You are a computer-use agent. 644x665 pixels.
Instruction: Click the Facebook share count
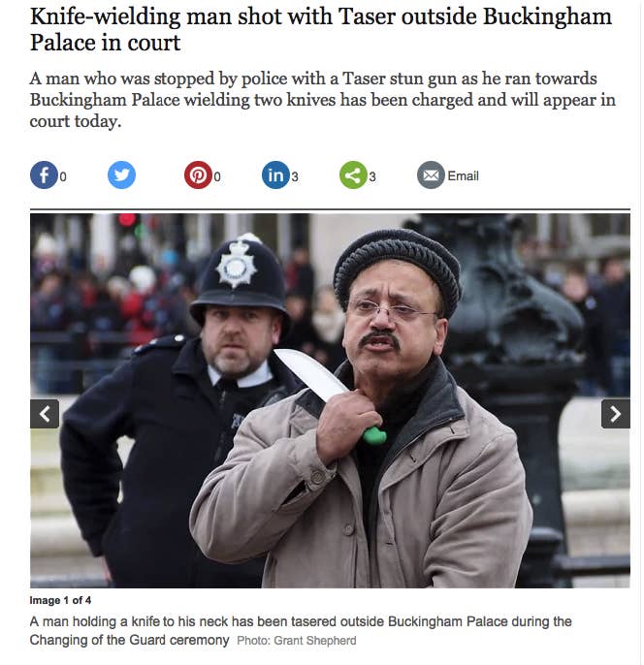(63, 176)
